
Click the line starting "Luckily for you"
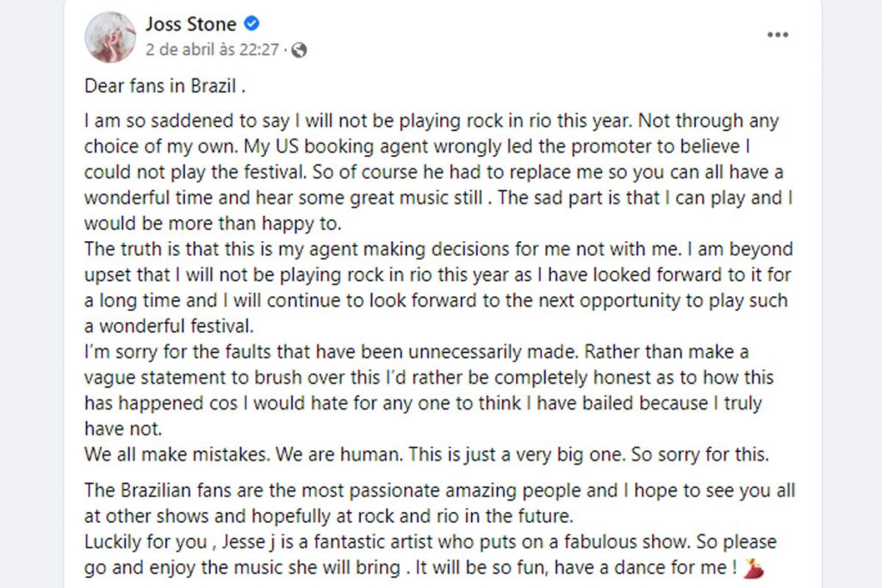(x=430, y=543)
